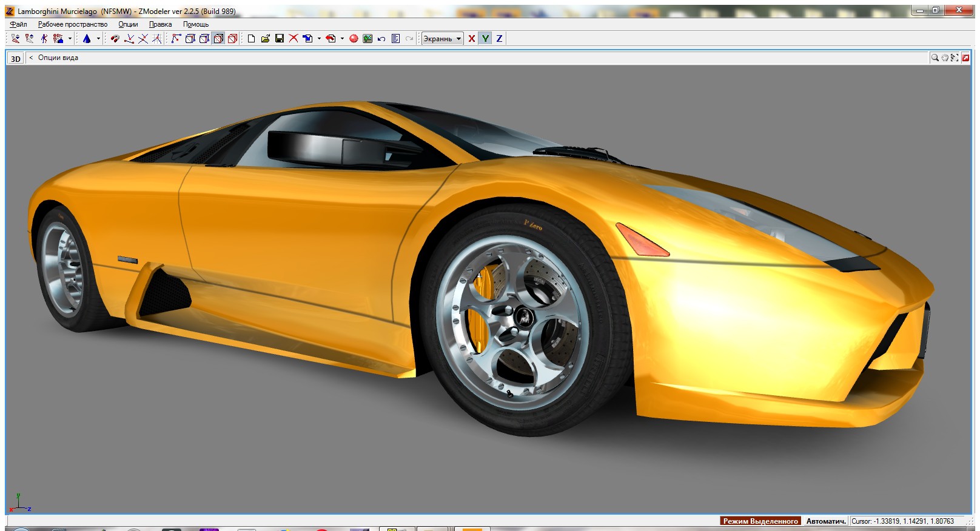Toggle the red X axis lock

[471, 38]
